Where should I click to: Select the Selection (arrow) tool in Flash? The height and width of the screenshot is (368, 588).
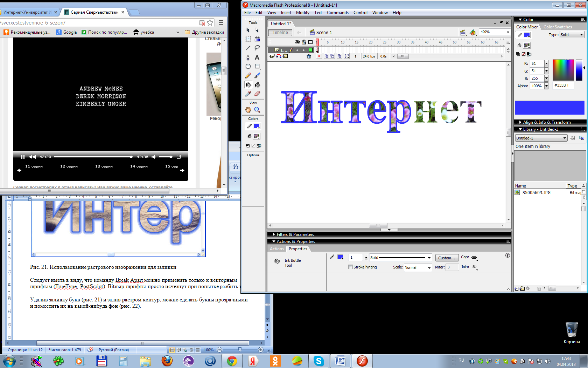point(248,30)
